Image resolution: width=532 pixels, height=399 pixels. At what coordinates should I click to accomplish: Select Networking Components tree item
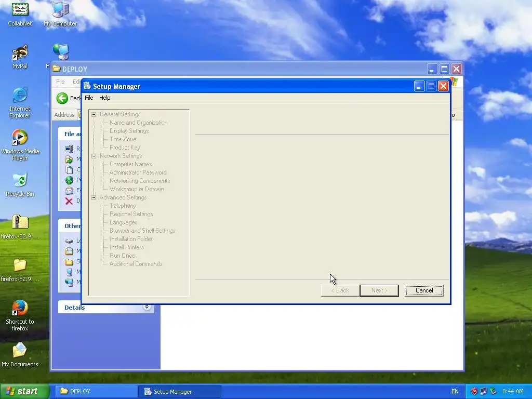point(139,181)
